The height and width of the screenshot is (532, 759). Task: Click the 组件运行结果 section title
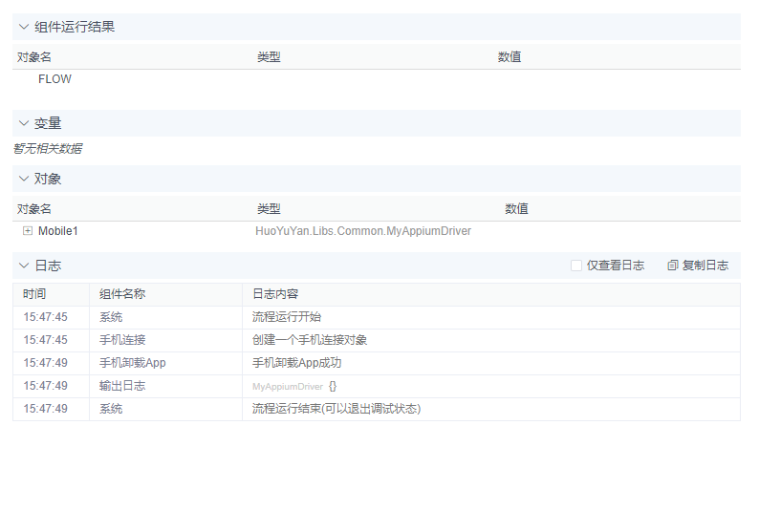tap(75, 27)
